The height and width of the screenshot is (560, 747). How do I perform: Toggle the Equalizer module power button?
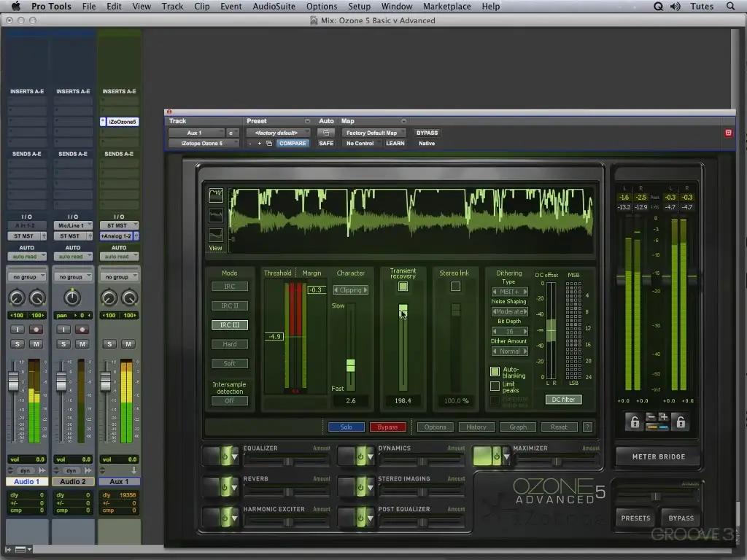(x=225, y=456)
